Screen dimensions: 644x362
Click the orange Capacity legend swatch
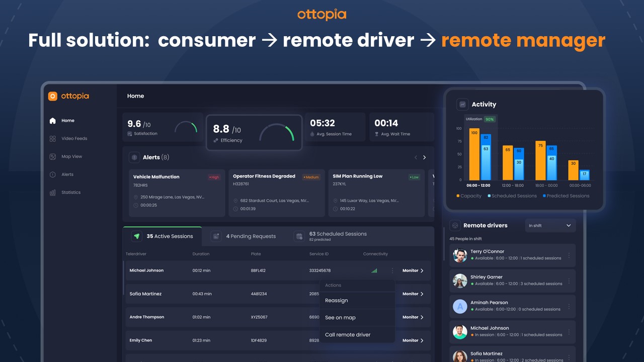(x=458, y=196)
